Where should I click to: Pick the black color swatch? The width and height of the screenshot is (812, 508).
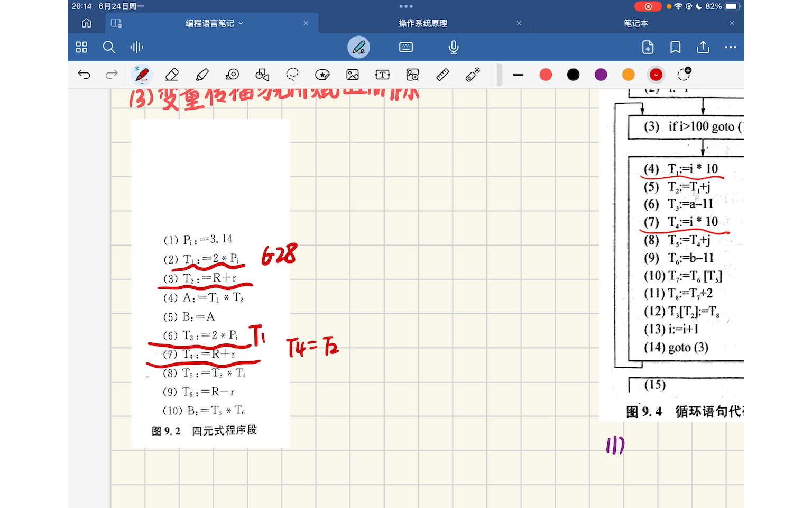(x=574, y=75)
